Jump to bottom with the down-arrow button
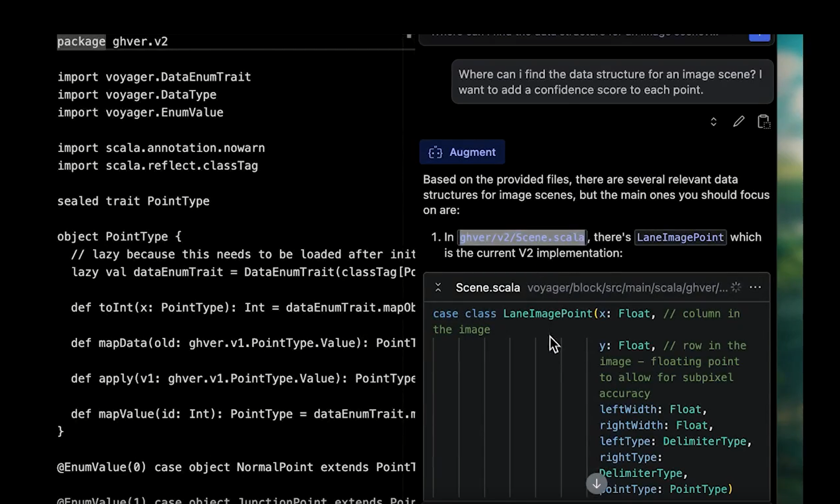Screen dimensions: 840x504 click(x=596, y=484)
